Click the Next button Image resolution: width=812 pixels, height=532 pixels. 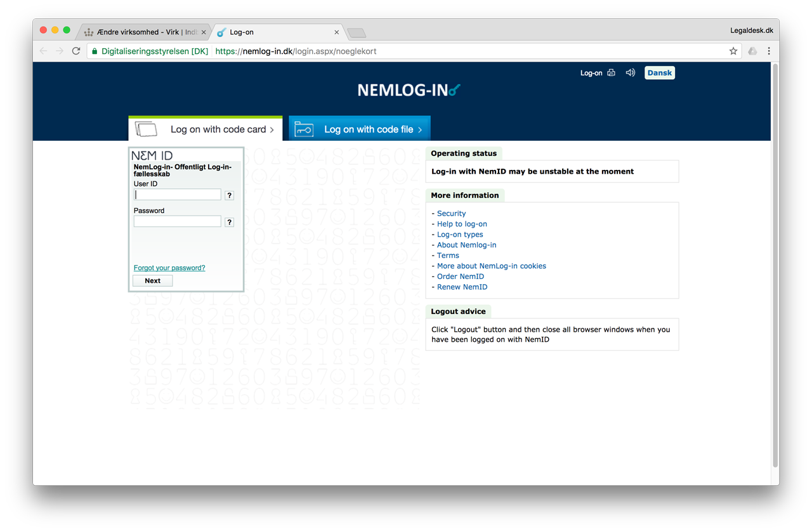(x=153, y=281)
